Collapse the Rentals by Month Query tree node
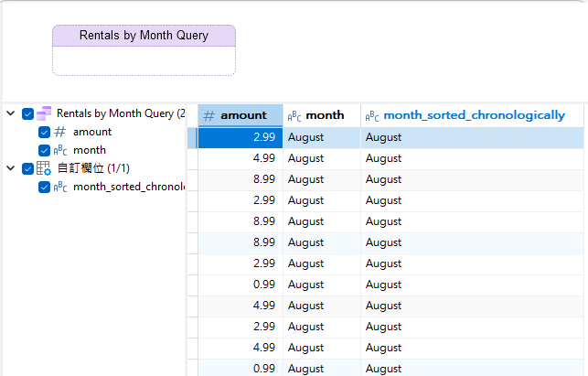588x376 pixels. pyautogui.click(x=10, y=113)
